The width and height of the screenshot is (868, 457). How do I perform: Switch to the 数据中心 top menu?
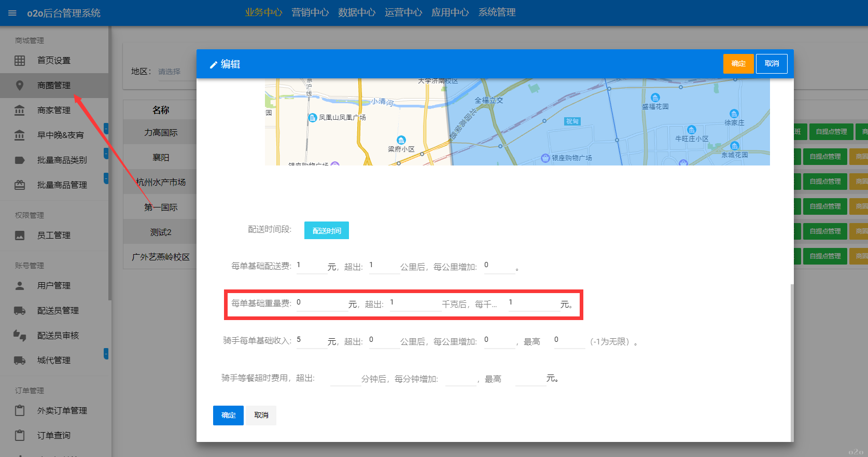[x=357, y=12]
